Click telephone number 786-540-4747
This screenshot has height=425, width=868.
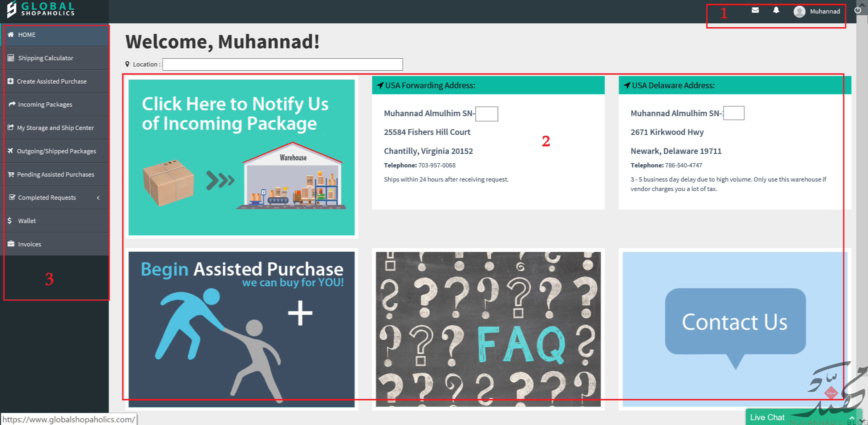(x=683, y=165)
